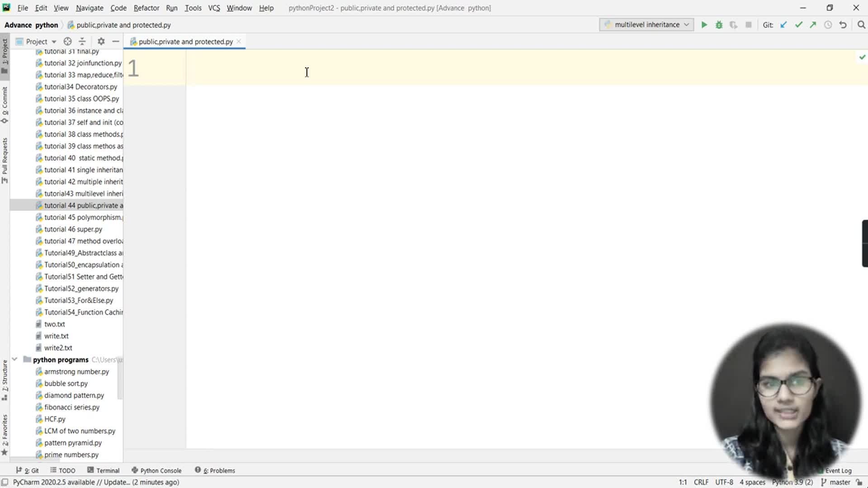The width and height of the screenshot is (868, 488).
Task: Open the Project view dropdown
Action: 36,41
